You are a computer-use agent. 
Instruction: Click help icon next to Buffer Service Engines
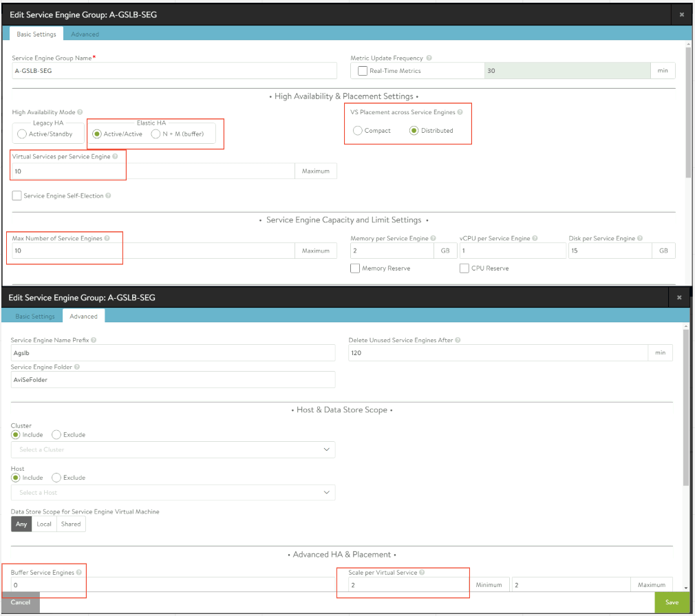(x=79, y=573)
